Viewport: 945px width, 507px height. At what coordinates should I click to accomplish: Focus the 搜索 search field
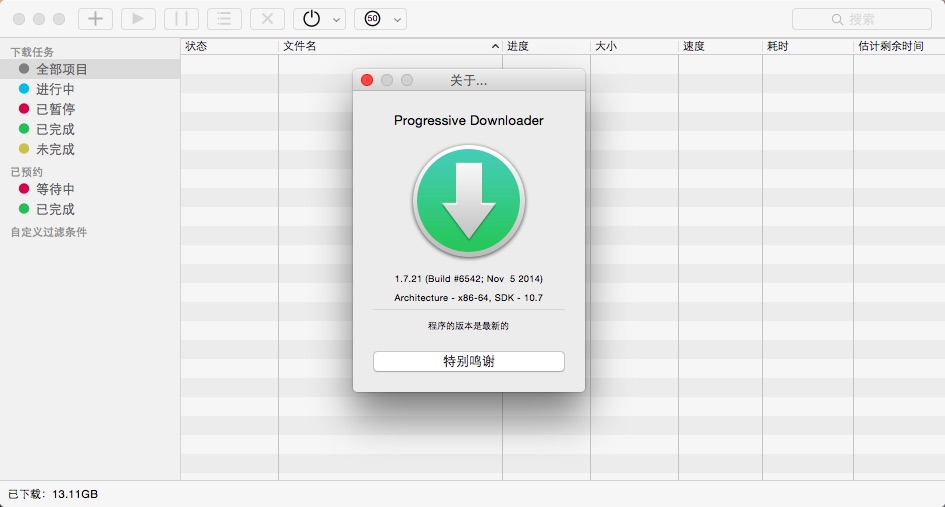pos(862,19)
